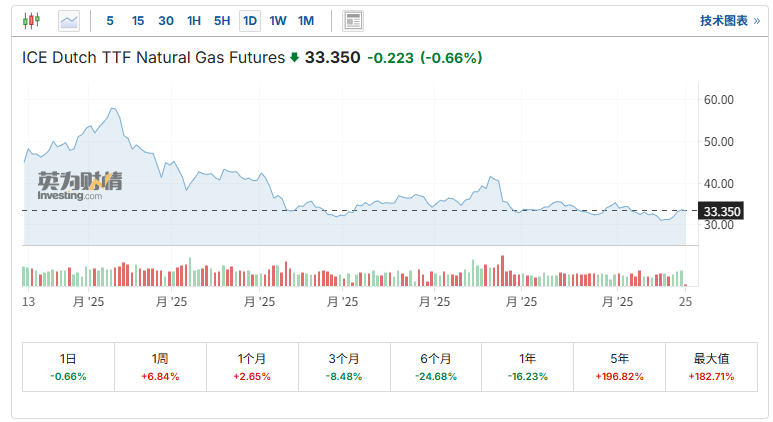Image resolution: width=773 pixels, height=422 pixels.
Task: Switch chart to 1W weekly interval
Action: click(x=278, y=20)
